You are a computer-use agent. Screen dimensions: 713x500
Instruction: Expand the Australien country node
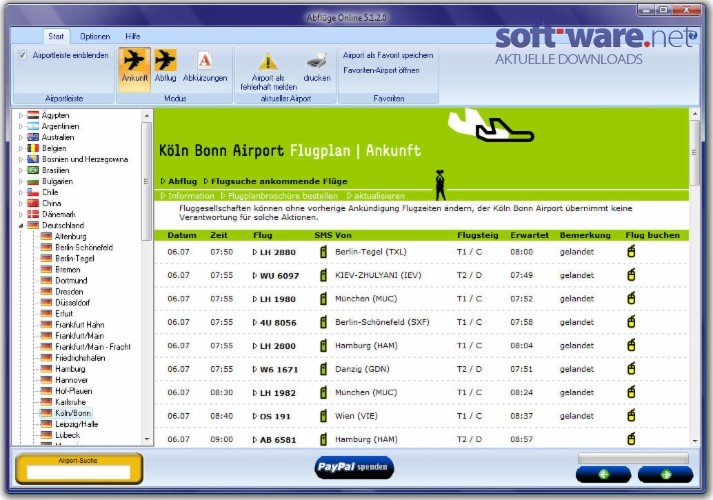pyautogui.click(x=20, y=137)
